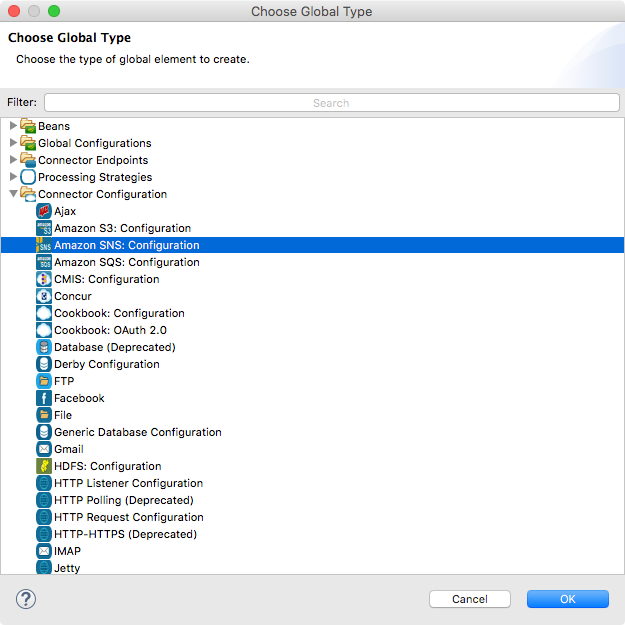
Task: Click the Amazon SNS icon
Action: point(44,245)
